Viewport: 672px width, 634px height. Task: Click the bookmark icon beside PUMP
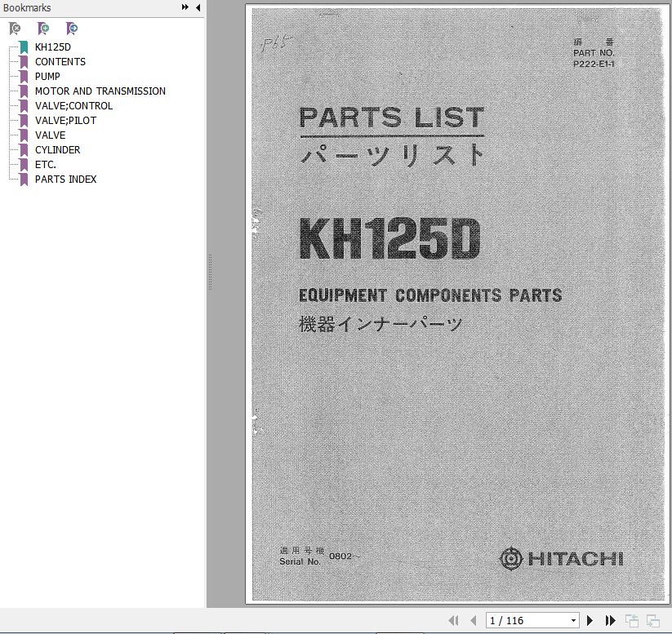[x=24, y=77]
